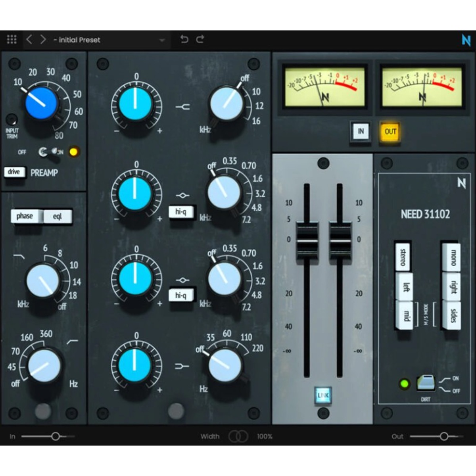
Task: Click the high shelf curve symbol
Action: click(x=182, y=107)
